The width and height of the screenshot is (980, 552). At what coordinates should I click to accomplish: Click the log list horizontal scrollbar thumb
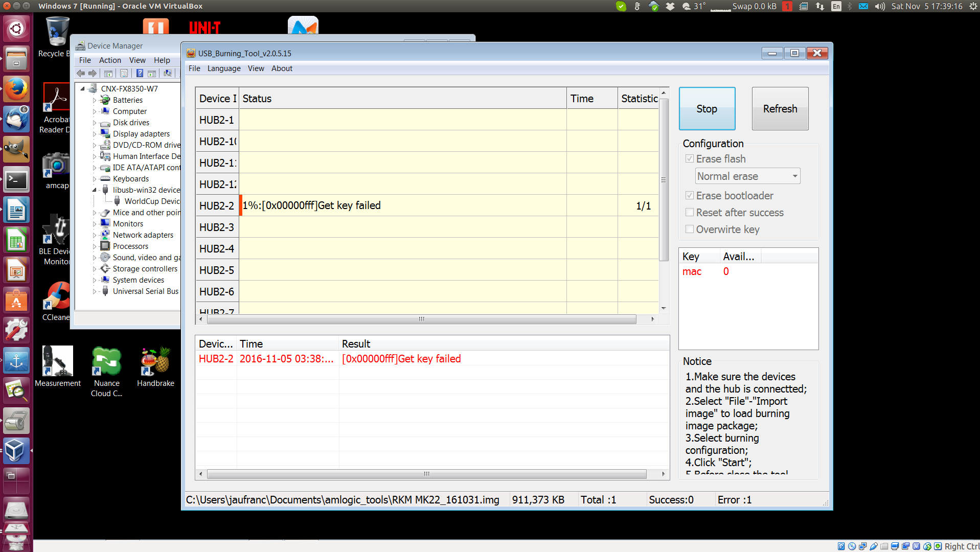(x=427, y=474)
